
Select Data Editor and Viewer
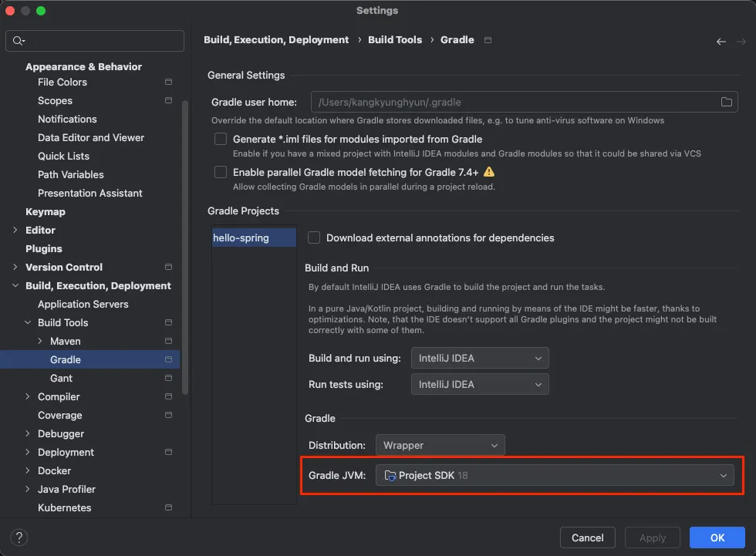91,137
